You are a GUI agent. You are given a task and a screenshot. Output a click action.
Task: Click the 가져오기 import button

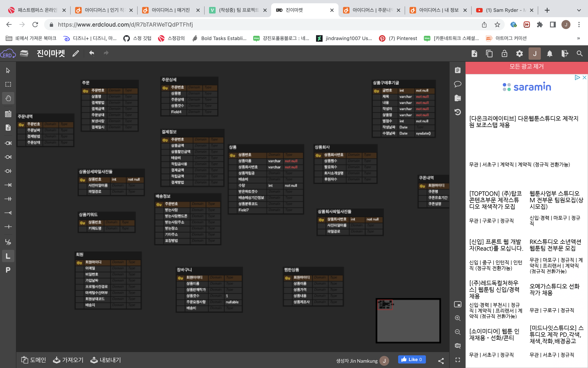[x=68, y=360]
